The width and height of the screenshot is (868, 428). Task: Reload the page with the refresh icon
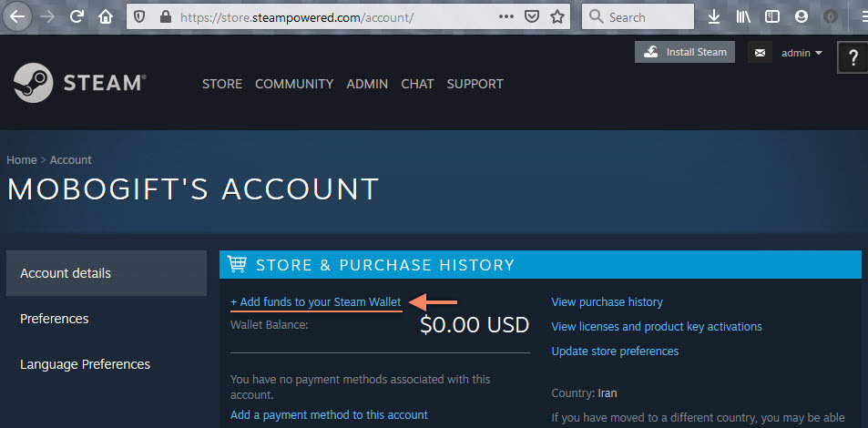point(77,16)
